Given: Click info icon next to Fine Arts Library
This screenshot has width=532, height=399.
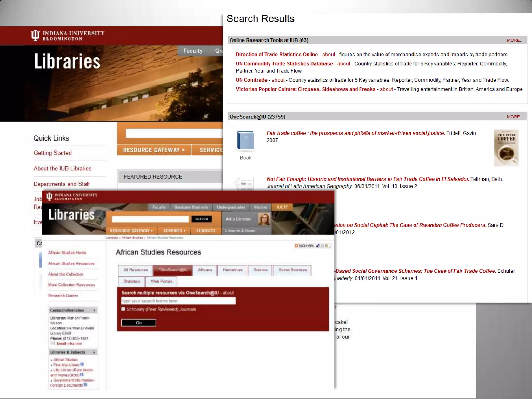Looking at the screenshot, I should 82,364.
